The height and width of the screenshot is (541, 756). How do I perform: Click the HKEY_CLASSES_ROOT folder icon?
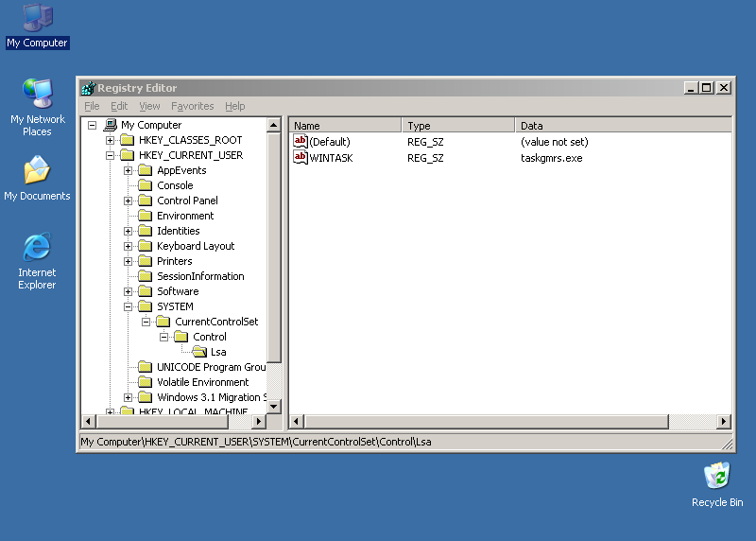click(128, 140)
